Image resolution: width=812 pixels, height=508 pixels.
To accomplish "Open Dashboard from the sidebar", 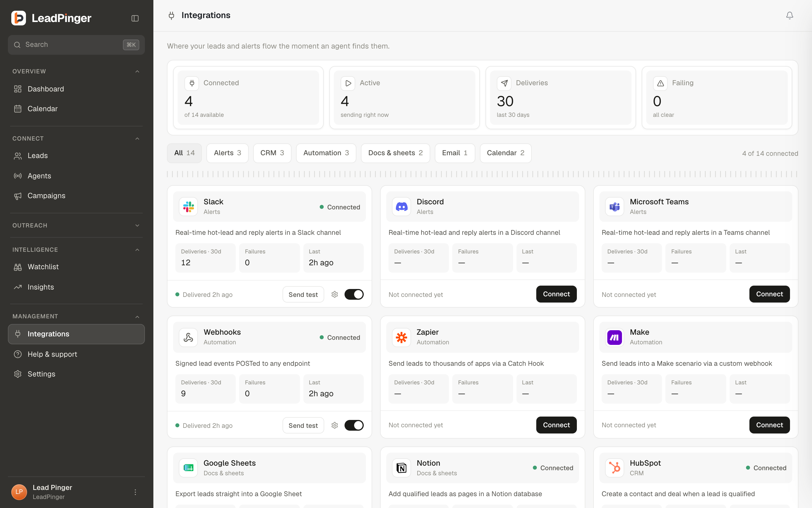I will (x=76, y=89).
